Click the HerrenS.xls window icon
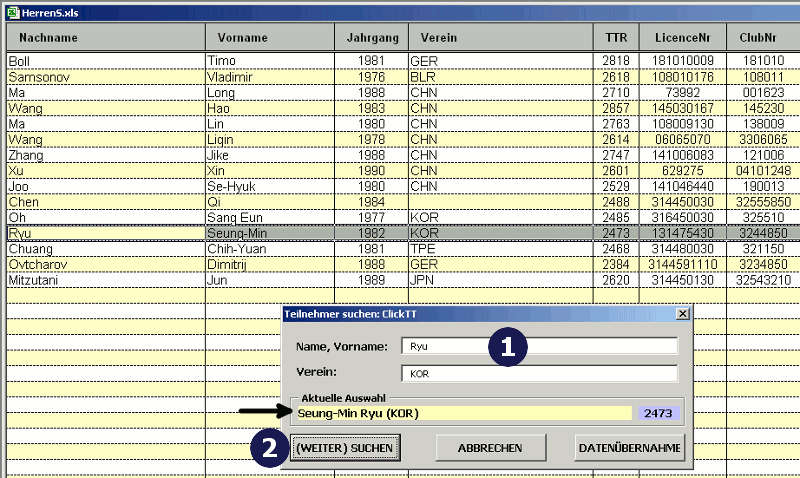This screenshot has height=478, width=800. tap(13, 10)
